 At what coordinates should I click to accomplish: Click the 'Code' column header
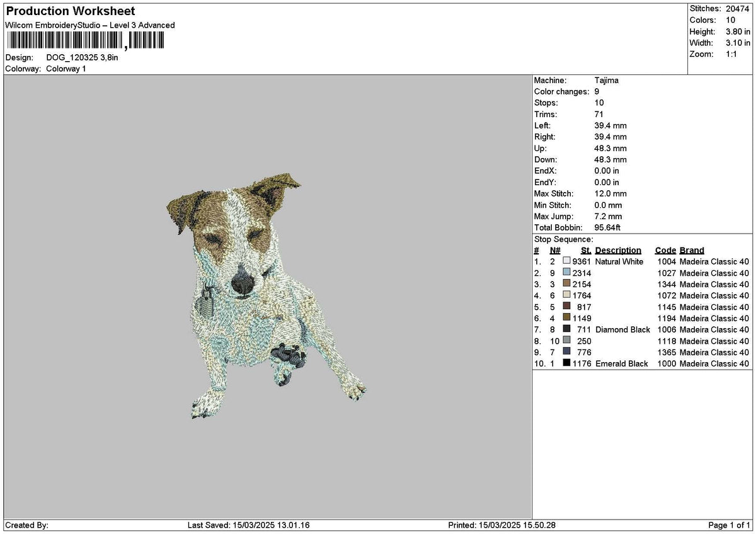tap(665, 251)
